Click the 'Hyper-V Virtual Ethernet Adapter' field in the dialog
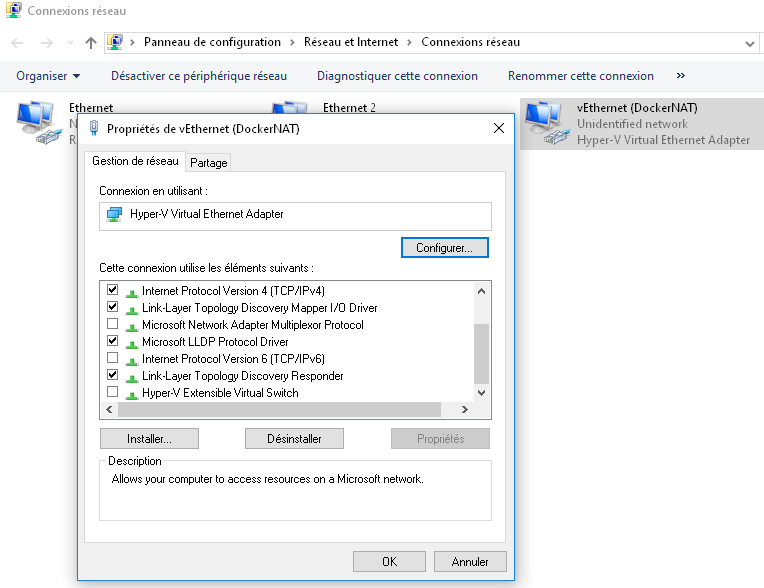The height and width of the screenshot is (588, 764). [x=295, y=216]
